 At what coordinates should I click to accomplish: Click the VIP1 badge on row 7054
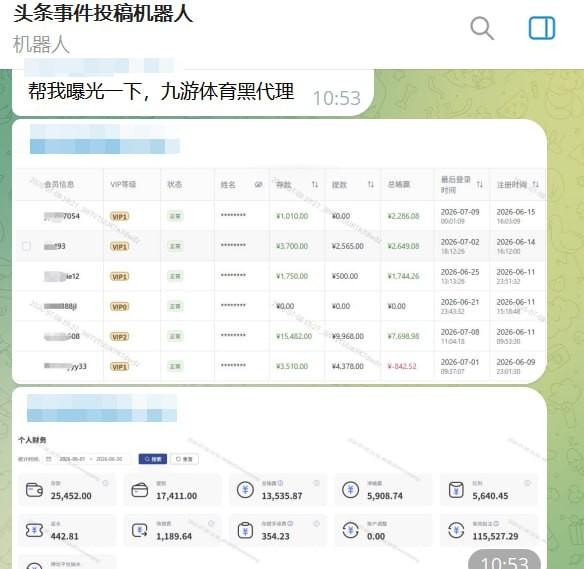pos(120,216)
